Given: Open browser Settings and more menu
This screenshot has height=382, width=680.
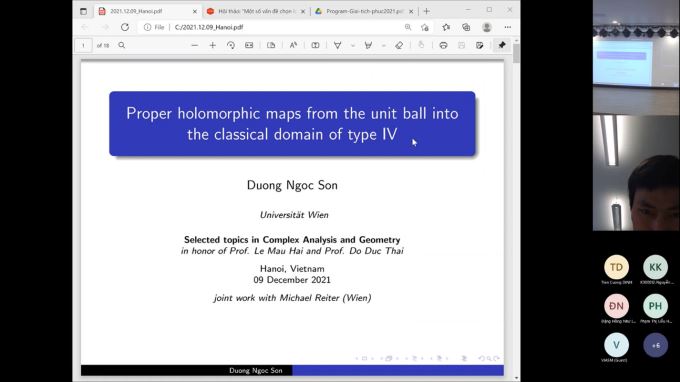Looking at the screenshot, I should click(507, 27).
